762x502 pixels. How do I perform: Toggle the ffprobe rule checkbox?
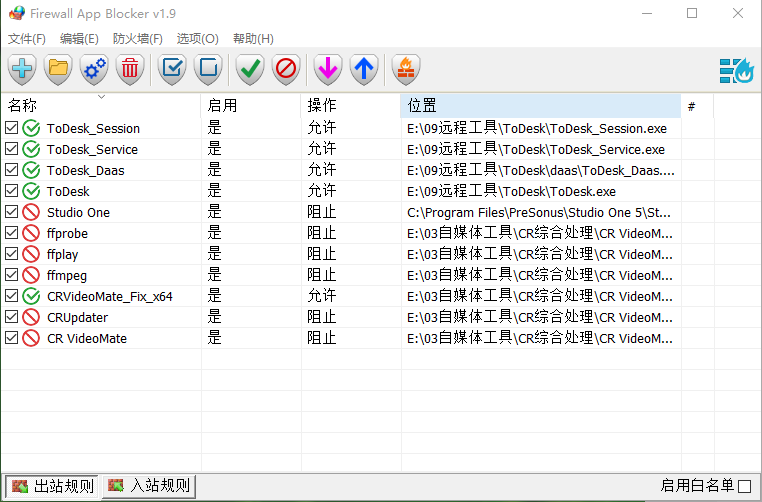click(x=12, y=233)
